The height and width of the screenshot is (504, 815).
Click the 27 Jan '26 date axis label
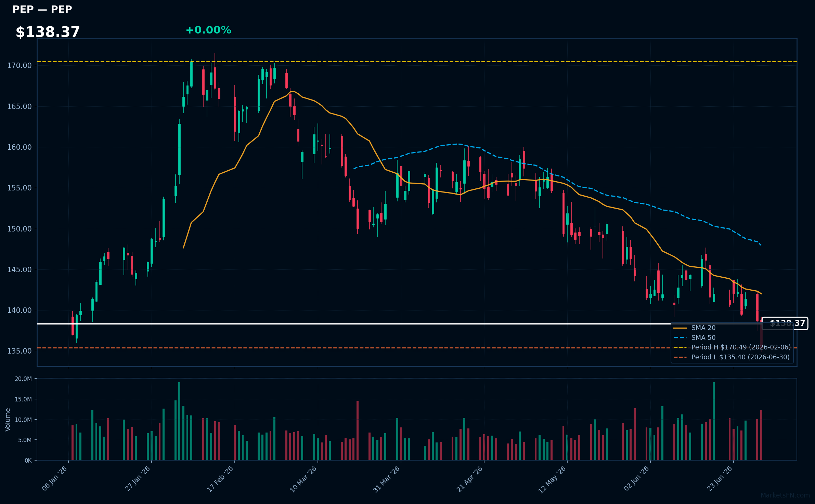point(138,479)
